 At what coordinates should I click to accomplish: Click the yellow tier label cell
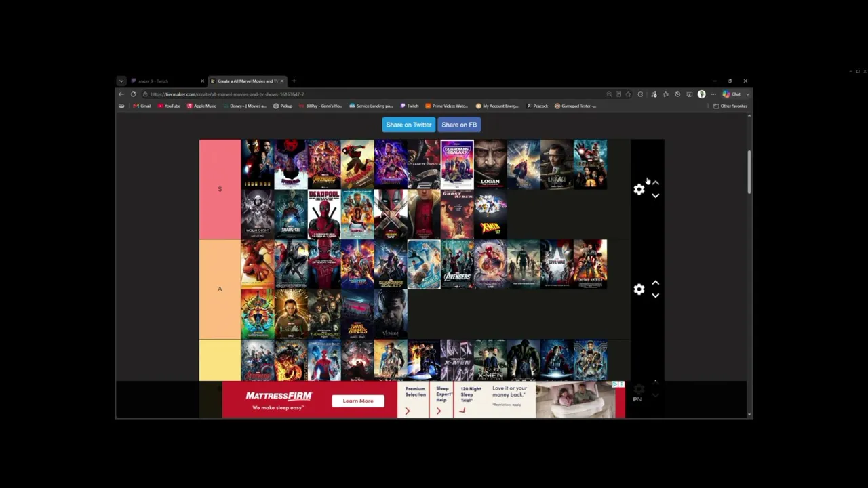tap(220, 360)
